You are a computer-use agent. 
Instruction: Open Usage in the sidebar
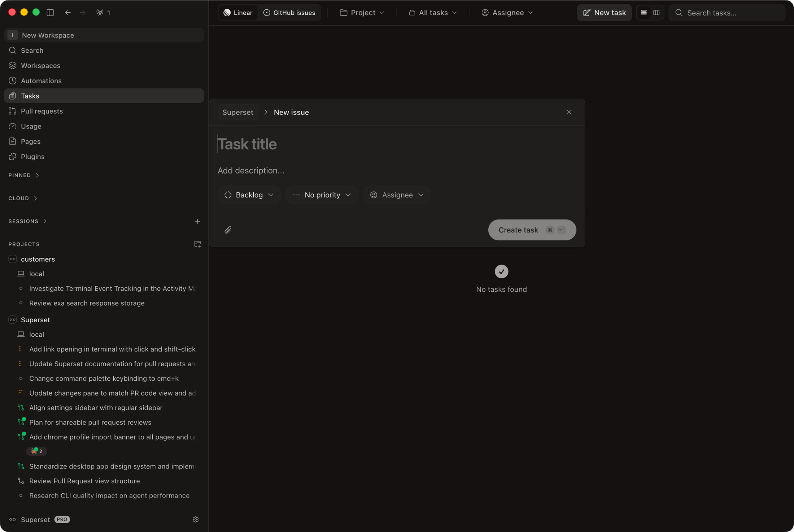pos(104,126)
